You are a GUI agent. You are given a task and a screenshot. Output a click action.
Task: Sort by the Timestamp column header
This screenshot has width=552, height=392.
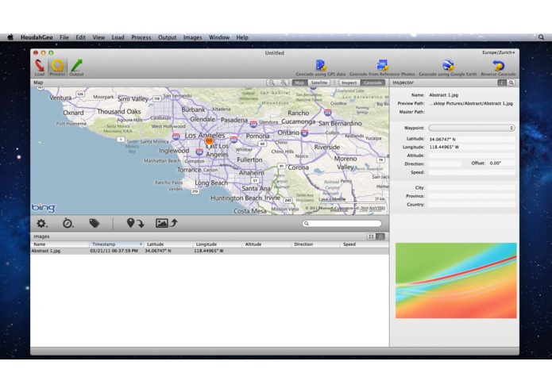click(x=116, y=244)
